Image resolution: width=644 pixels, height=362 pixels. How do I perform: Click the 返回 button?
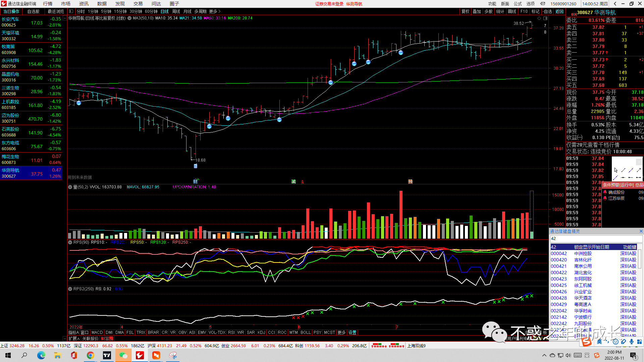[x=559, y=11]
